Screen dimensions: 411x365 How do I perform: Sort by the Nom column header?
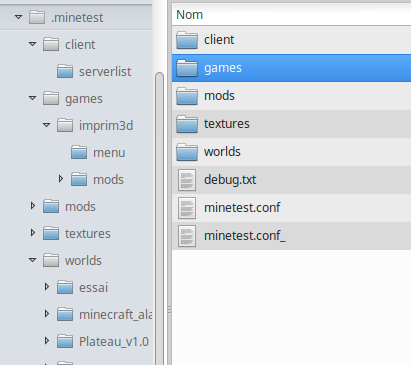(x=291, y=15)
